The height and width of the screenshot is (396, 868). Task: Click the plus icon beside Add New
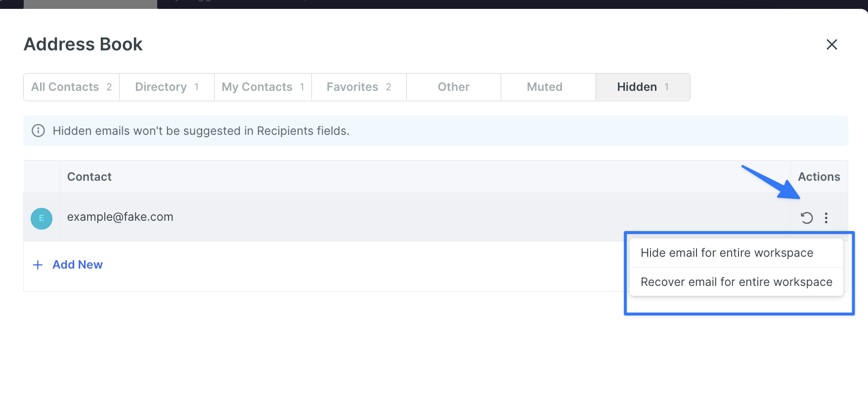(38, 265)
